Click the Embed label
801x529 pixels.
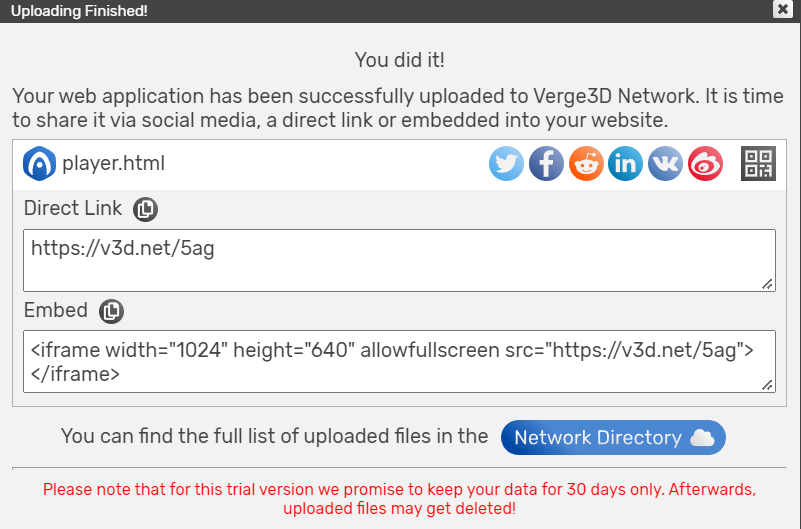click(56, 310)
